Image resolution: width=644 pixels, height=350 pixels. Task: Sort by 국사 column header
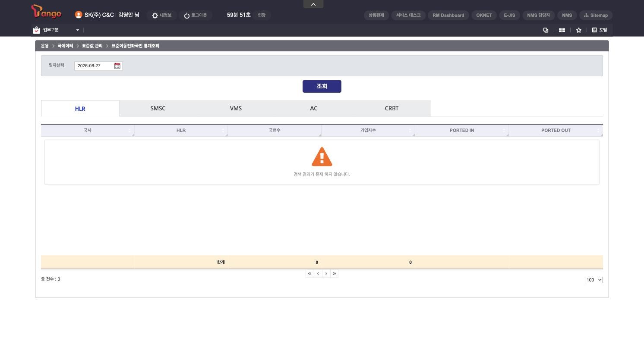[88, 130]
